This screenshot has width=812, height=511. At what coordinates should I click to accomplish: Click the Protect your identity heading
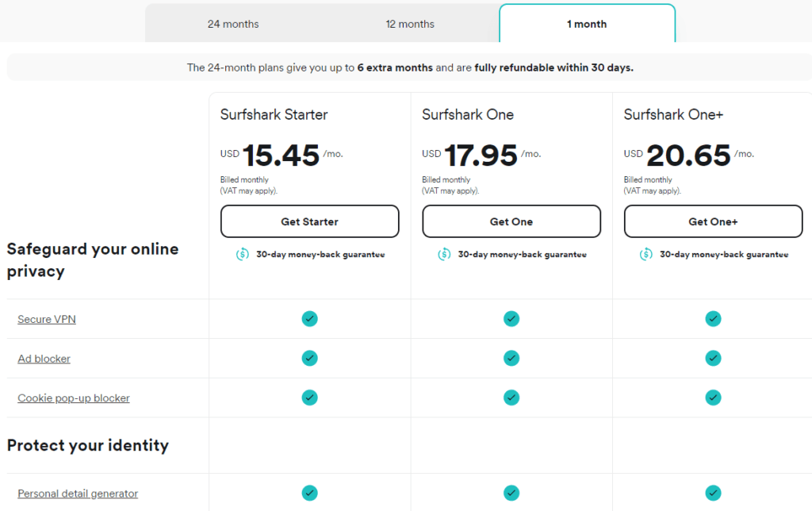tap(88, 445)
